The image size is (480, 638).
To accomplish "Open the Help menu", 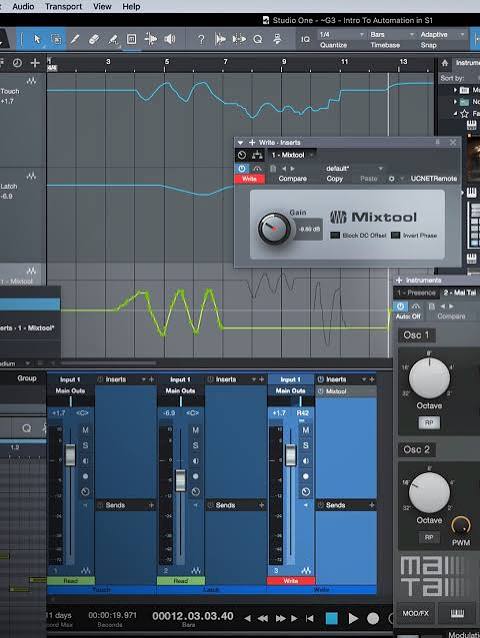I will tap(131, 7).
